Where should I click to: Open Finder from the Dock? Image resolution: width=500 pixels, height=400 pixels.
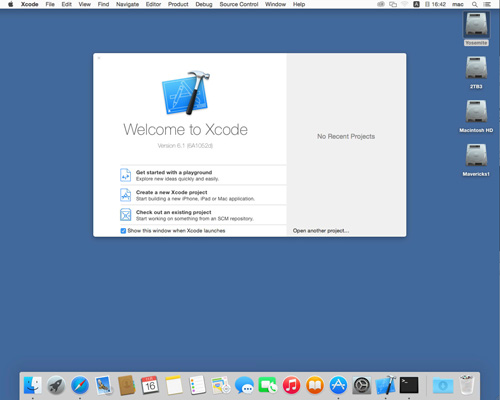tap(33, 385)
